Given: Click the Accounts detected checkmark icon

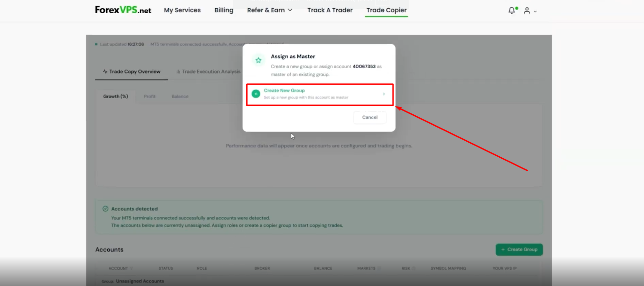Looking at the screenshot, I should [x=105, y=209].
